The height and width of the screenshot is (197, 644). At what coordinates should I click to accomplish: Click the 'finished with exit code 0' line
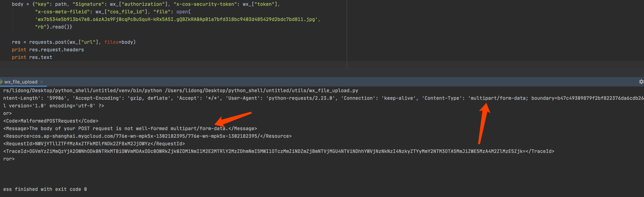pyautogui.click(x=45, y=189)
